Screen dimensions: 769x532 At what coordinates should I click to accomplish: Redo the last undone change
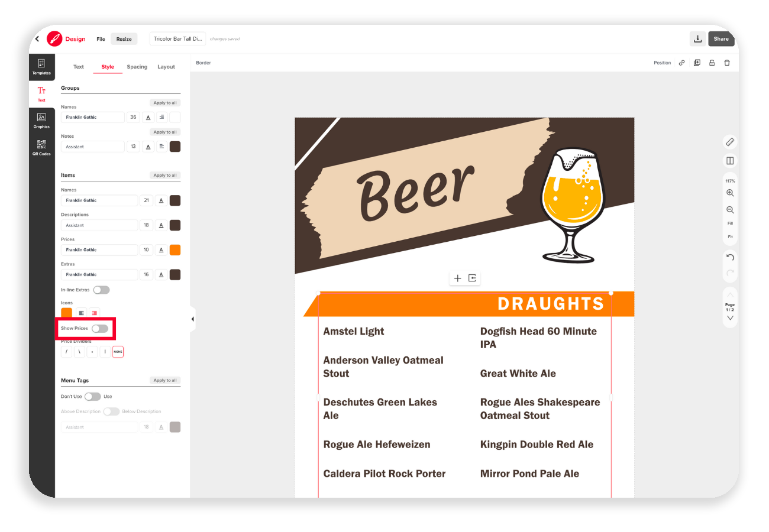click(730, 273)
